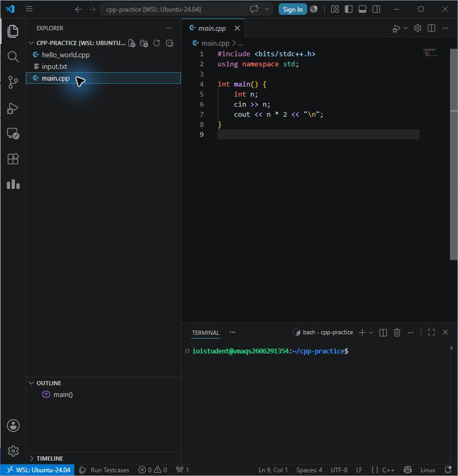Open the Source Control view

pos(13,82)
